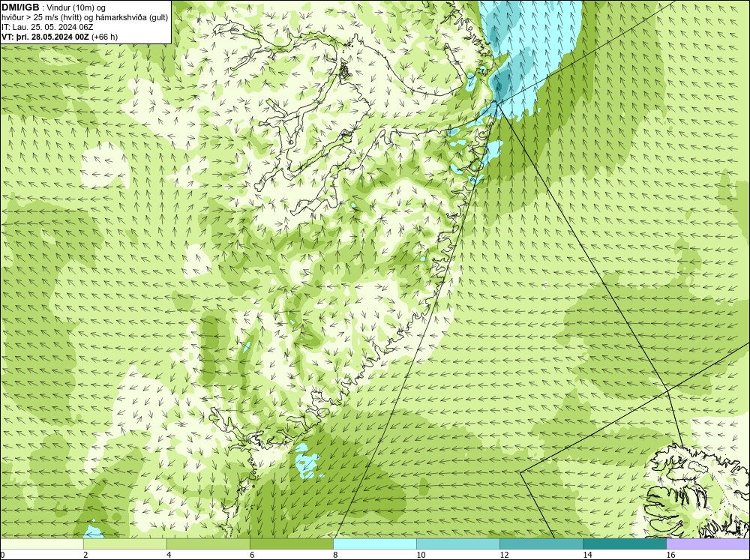Image resolution: width=750 pixels, height=560 pixels.
Task: Click the 4–6 m/s legend color swatch
Action: point(208,544)
